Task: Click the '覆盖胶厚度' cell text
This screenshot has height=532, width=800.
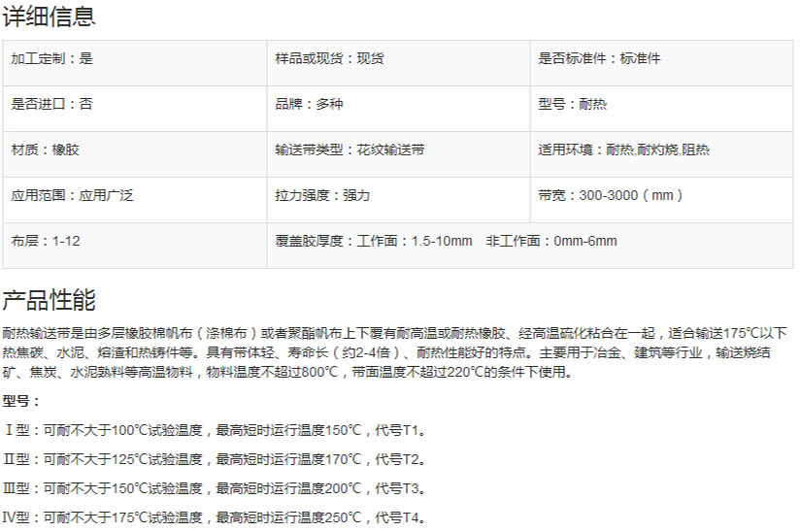Action: (x=446, y=241)
